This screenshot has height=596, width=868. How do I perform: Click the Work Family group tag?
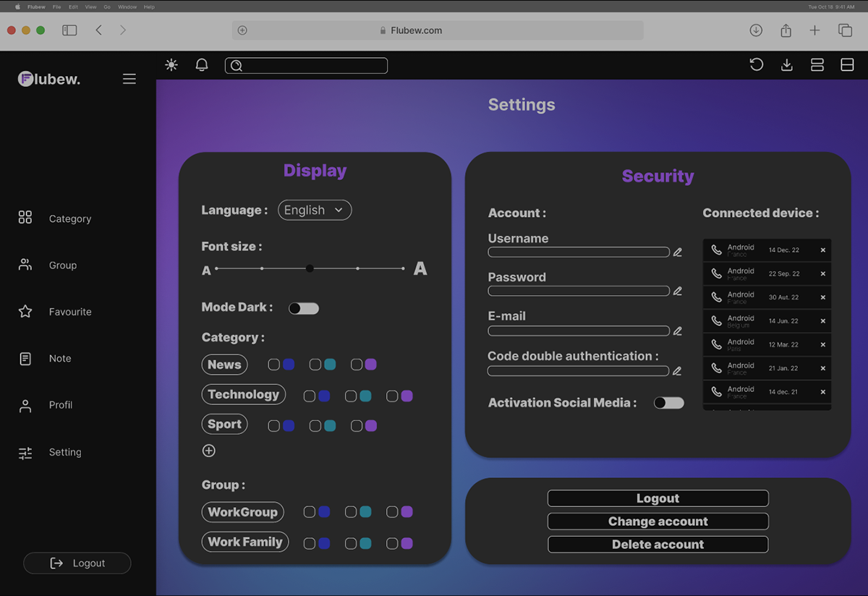(x=244, y=542)
